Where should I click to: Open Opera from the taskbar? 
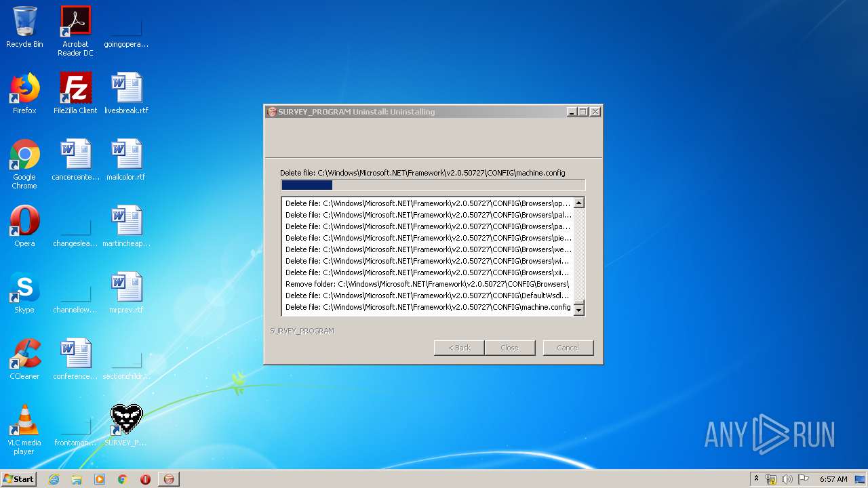click(x=145, y=479)
